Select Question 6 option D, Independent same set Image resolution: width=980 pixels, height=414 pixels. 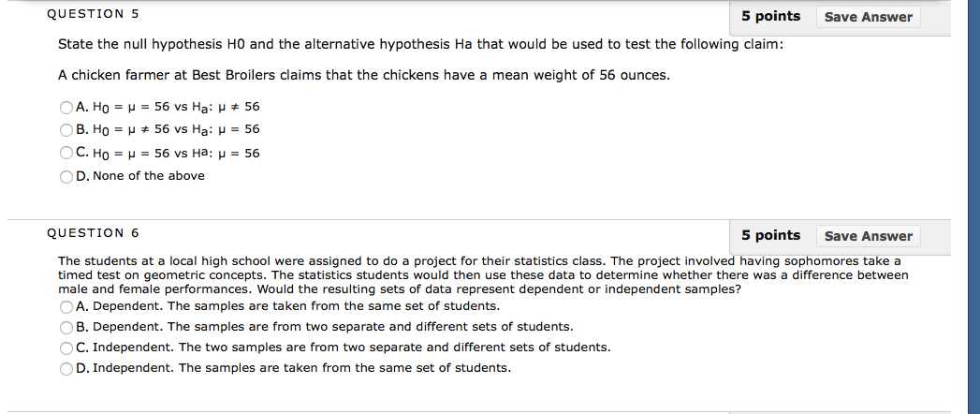tap(66, 369)
